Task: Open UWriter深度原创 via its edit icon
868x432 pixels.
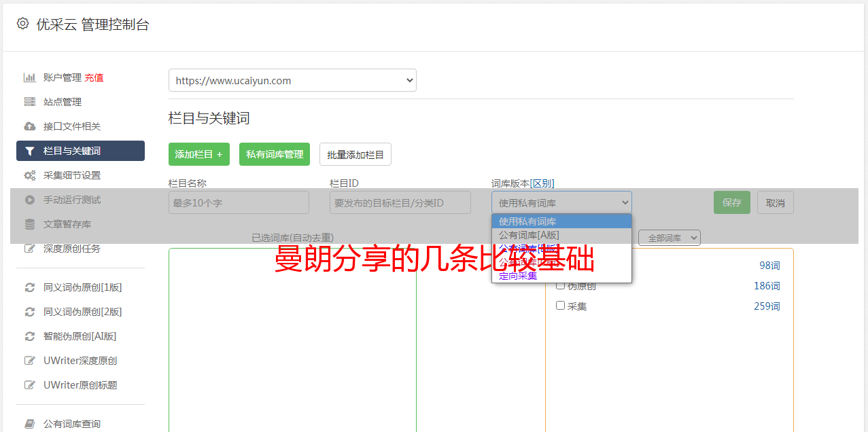Action: [30, 361]
